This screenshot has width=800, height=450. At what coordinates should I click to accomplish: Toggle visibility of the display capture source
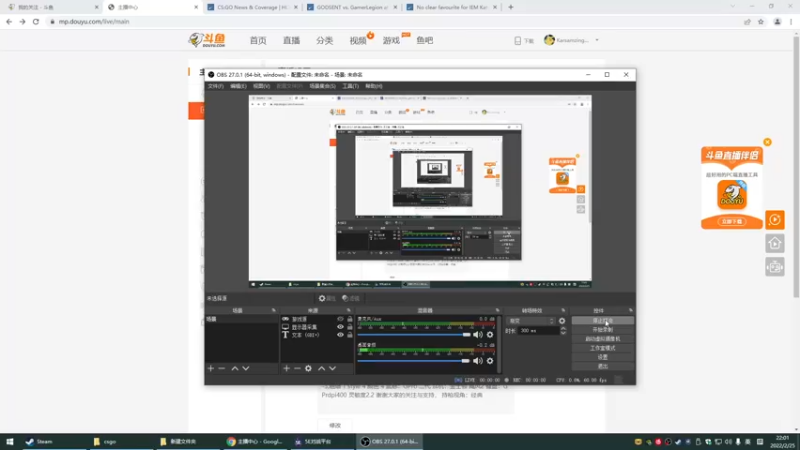(x=340, y=327)
